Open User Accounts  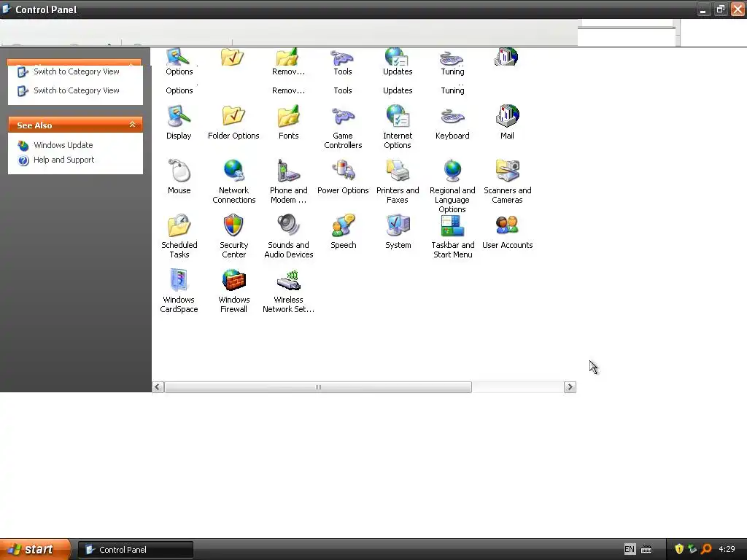(507, 232)
